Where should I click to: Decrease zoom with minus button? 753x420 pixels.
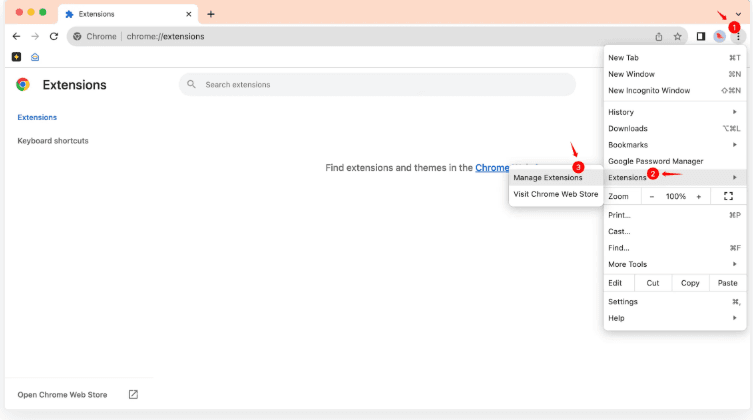(x=652, y=197)
